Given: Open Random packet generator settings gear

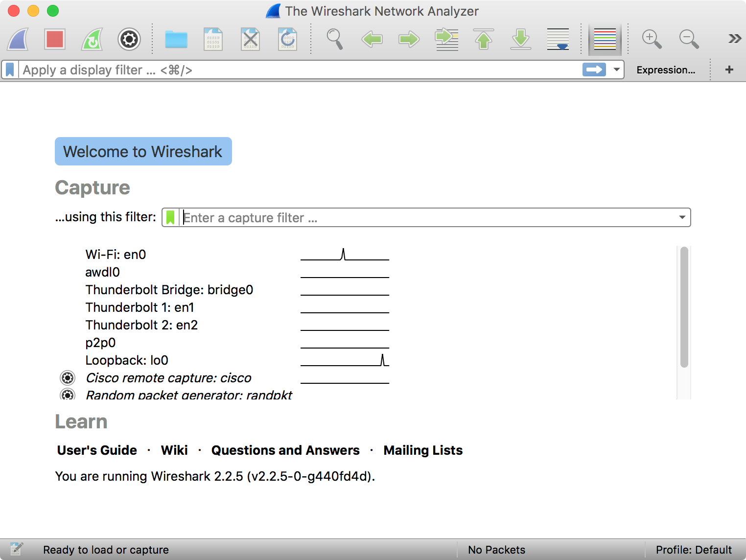Looking at the screenshot, I should click(x=68, y=394).
